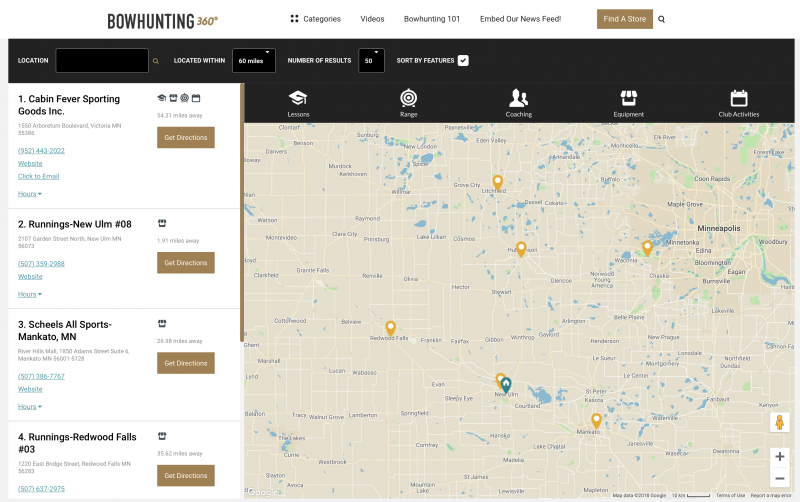Viewport: 800px width, 502px height.
Task: Expand Scheels All Sports Hours
Action: pyautogui.click(x=30, y=407)
